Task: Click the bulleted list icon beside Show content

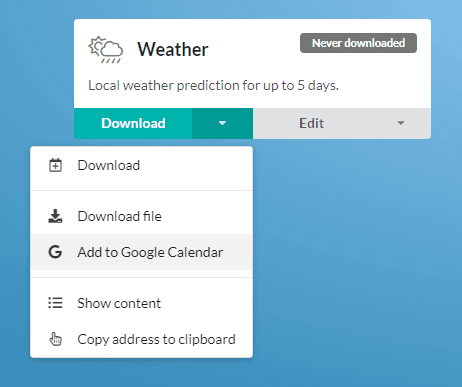Action: (55, 303)
